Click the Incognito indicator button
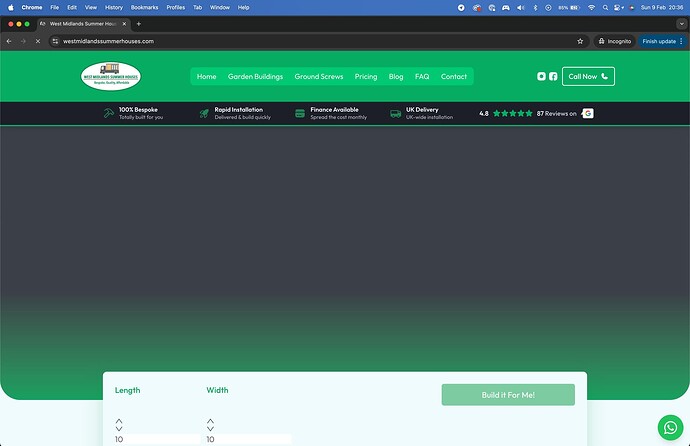 614,41
